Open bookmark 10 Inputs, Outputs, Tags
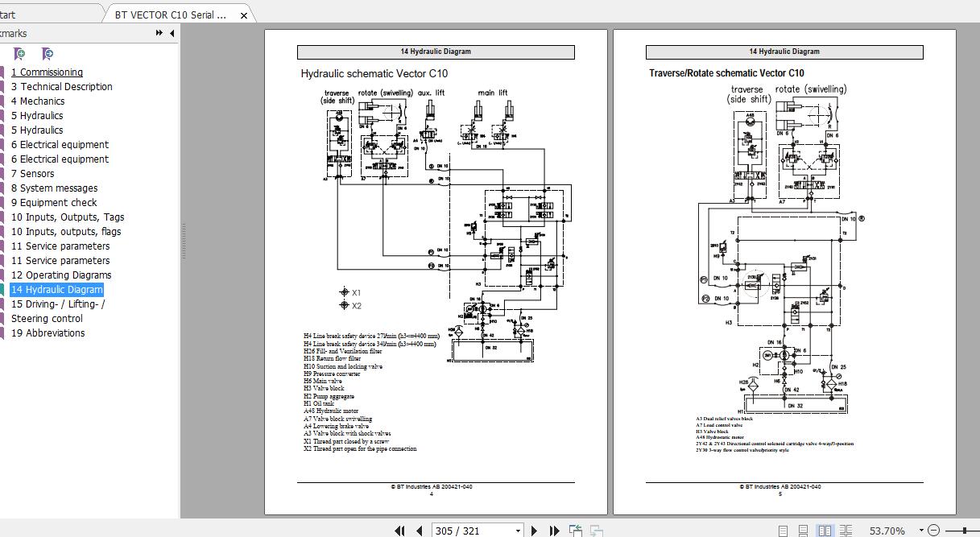Image resolution: width=980 pixels, height=537 pixels. coord(68,217)
